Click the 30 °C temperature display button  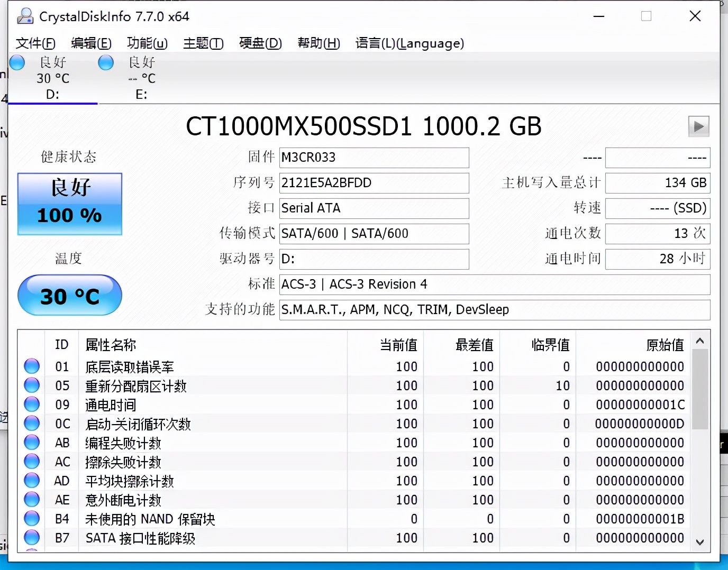[69, 295]
